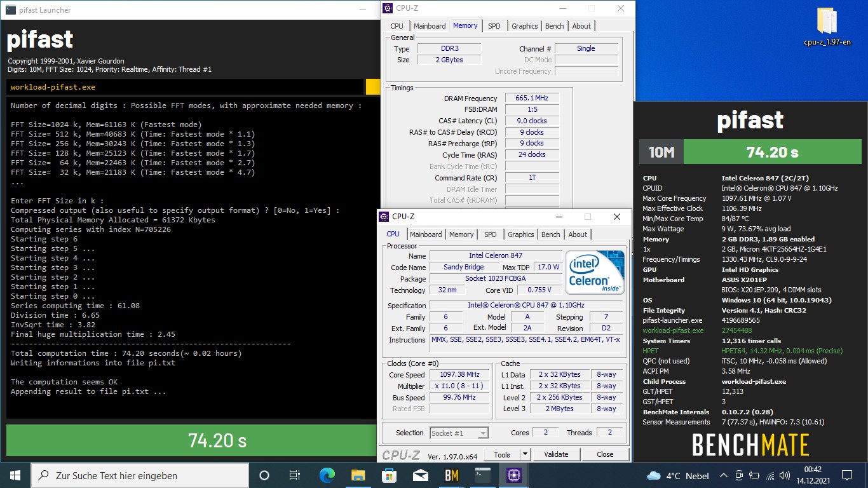
Task: Show hidden system tray icons
Action: tap(723, 475)
